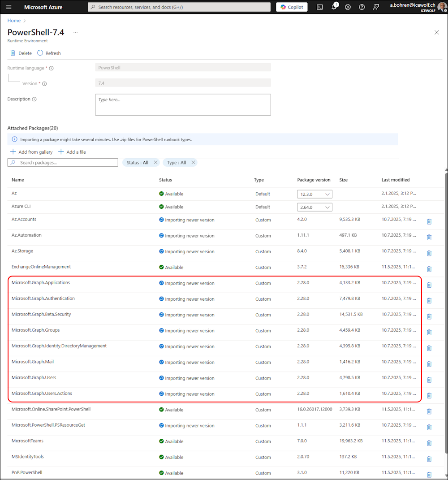The width and height of the screenshot is (448, 480).
Task: Click the Microsoft.Graph.Mail package name
Action: pos(33,362)
